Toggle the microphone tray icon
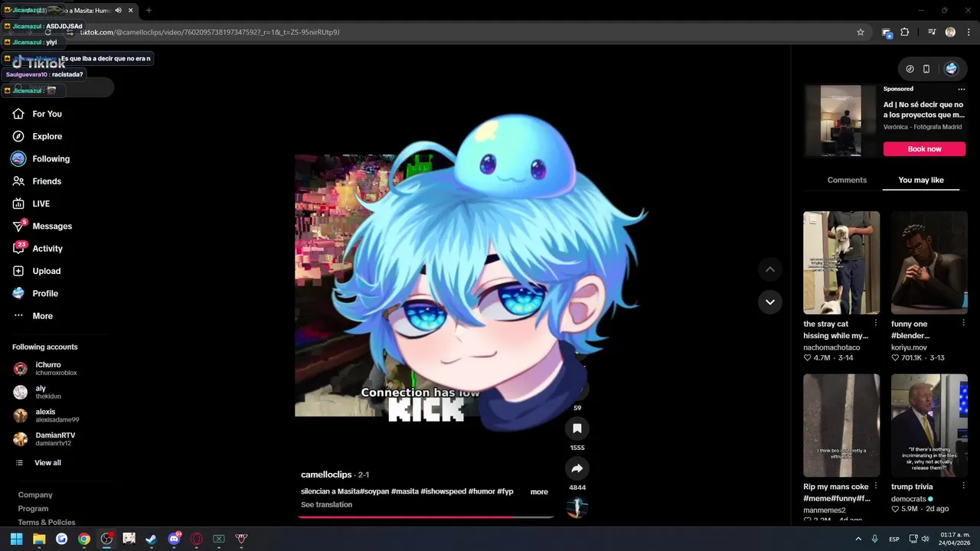Viewport: 980px width, 551px height. coord(874,539)
